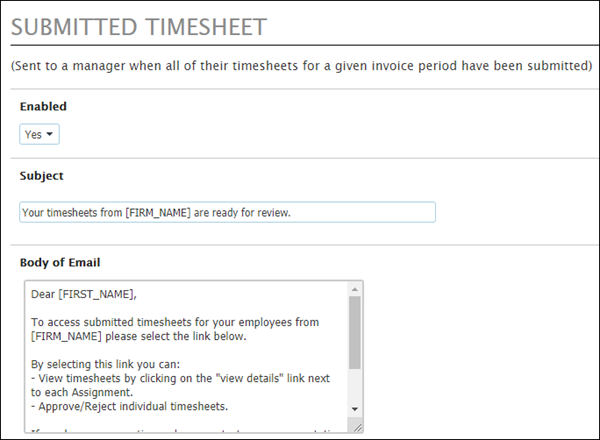Screen dimensions: 600x440
Task: Click the arrow beside Yes
Action: click(x=49, y=134)
